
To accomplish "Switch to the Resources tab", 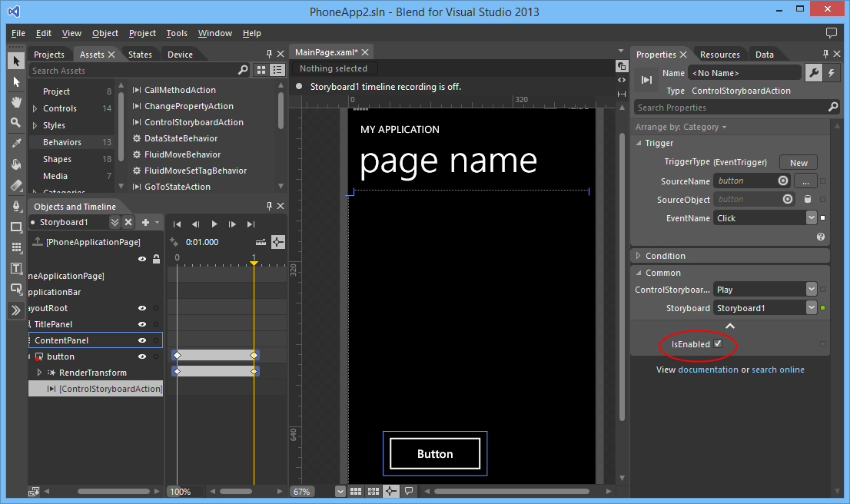I will (x=719, y=55).
